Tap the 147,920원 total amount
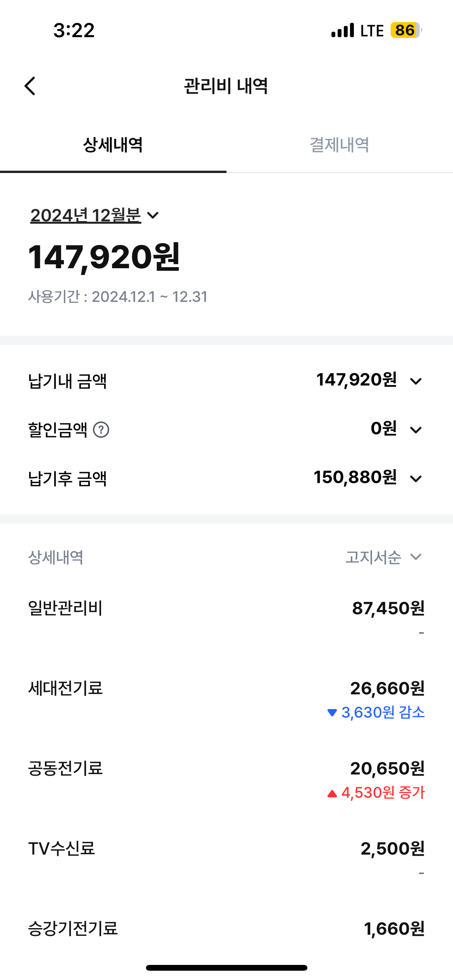This screenshot has height=980, width=453. 104,257
